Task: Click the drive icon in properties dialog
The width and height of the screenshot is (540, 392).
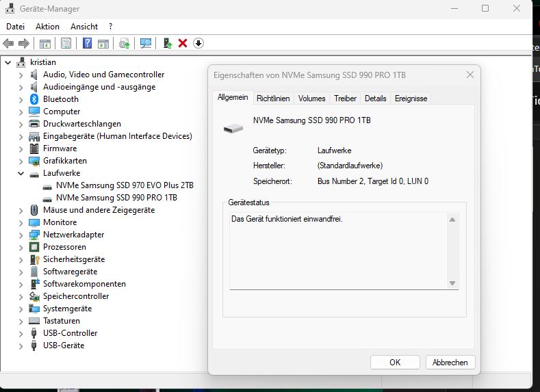Action: coord(233,129)
